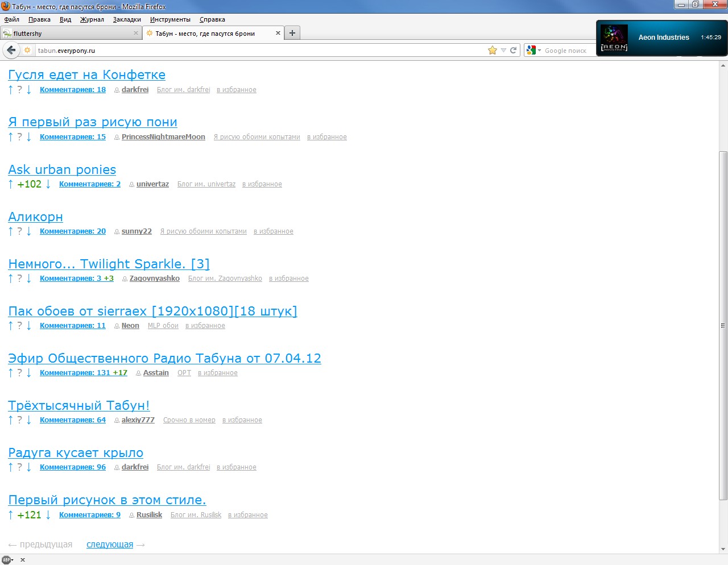Switch to the 'fluttershy' tab

tap(71, 33)
